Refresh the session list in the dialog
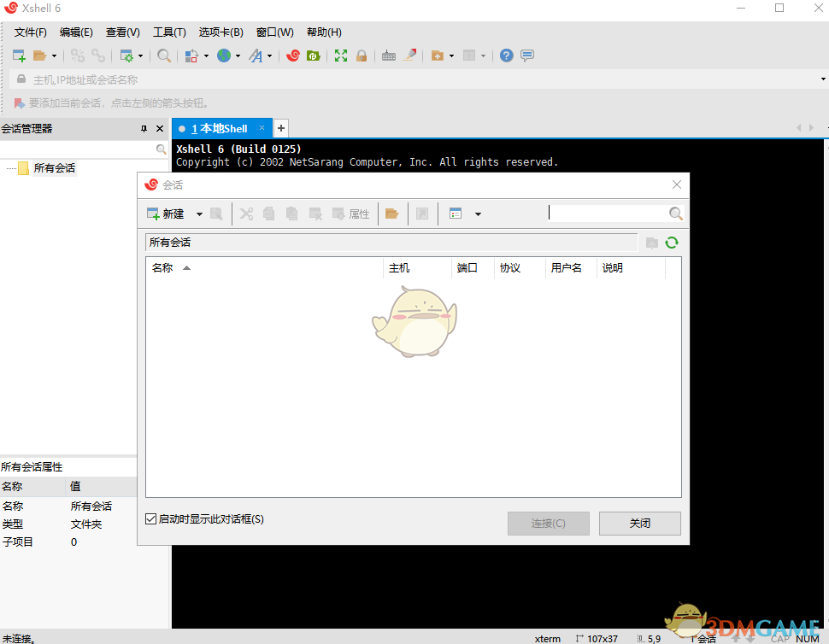Screen dimensions: 829x644 pyautogui.click(x=672, y=242)
